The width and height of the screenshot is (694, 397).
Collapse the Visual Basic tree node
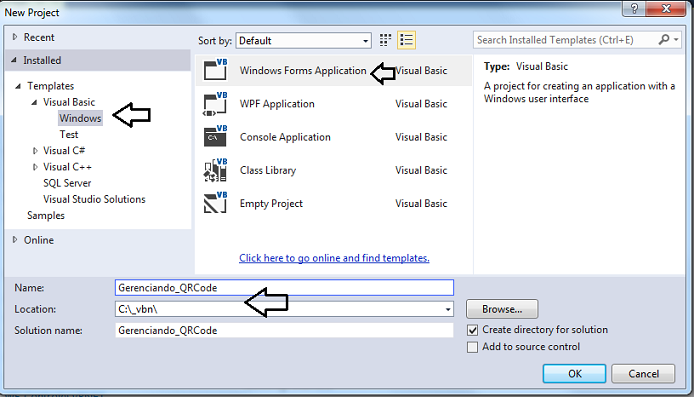(x=34, y=102)
